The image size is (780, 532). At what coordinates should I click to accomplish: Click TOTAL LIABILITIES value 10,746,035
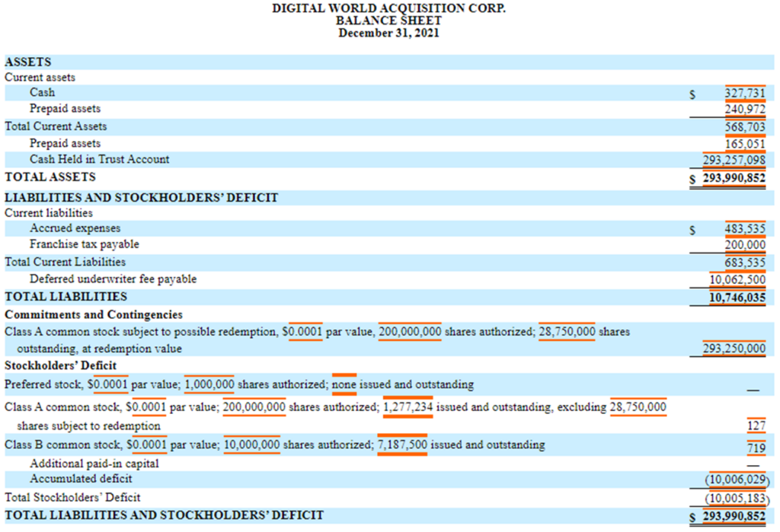coord(737,298)
